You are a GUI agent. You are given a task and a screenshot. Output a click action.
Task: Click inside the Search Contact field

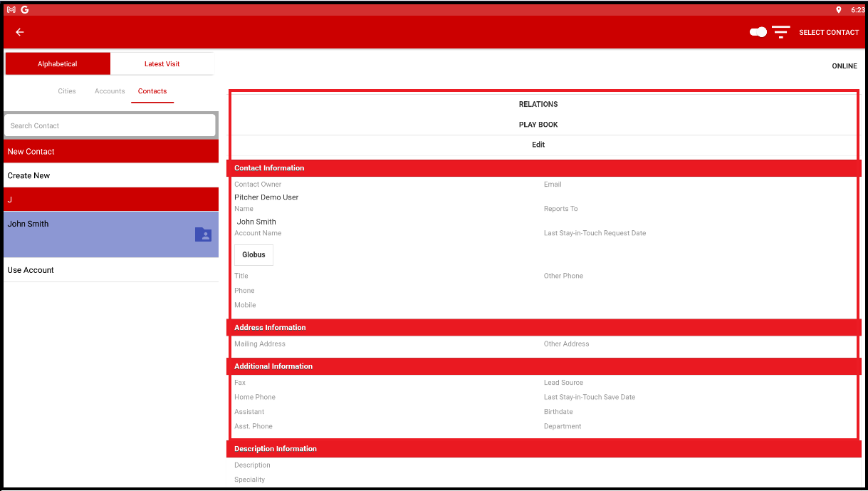click(110, 125)
